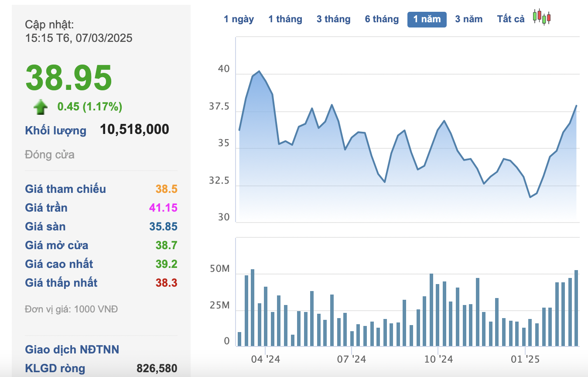This screenshot has height=377, width=588.
Task: Click the last volume bar on the right
Action: (x=576, y=308)
